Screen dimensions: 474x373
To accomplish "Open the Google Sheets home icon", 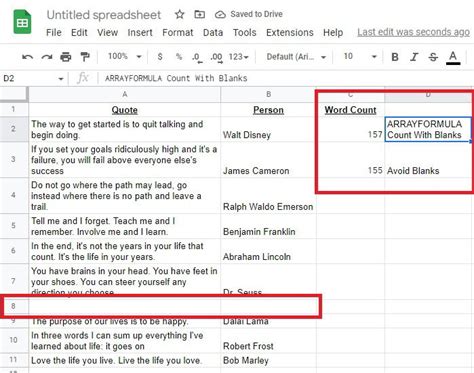I will pyautogui.click(x=22, y=22).
